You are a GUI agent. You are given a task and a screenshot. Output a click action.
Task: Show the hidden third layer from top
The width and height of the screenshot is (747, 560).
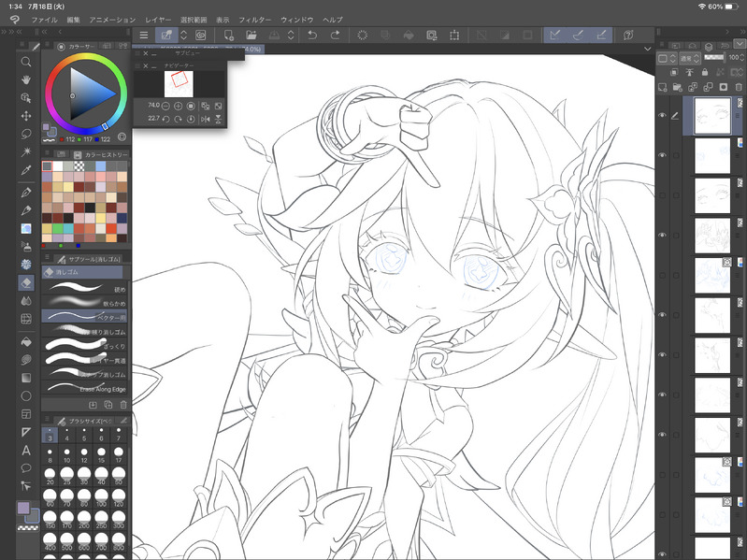[x=662, y=195]
